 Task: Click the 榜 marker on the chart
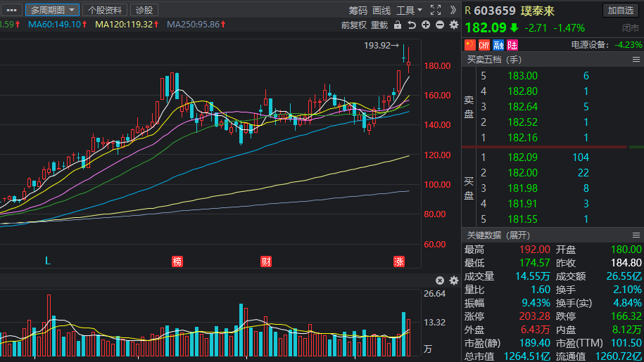tap(177, 261)
